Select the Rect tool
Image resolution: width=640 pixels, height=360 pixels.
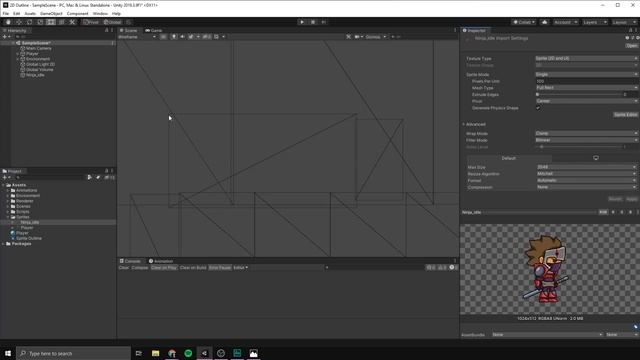point(51,22)
